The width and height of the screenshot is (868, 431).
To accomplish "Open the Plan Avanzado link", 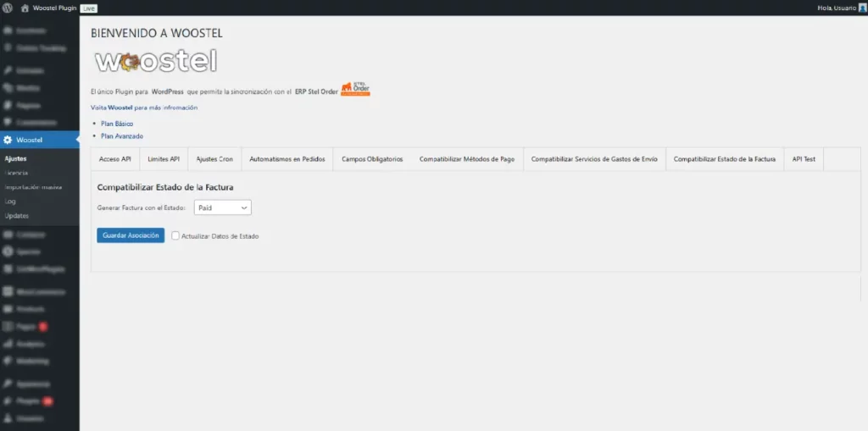I will click(122, 135).
